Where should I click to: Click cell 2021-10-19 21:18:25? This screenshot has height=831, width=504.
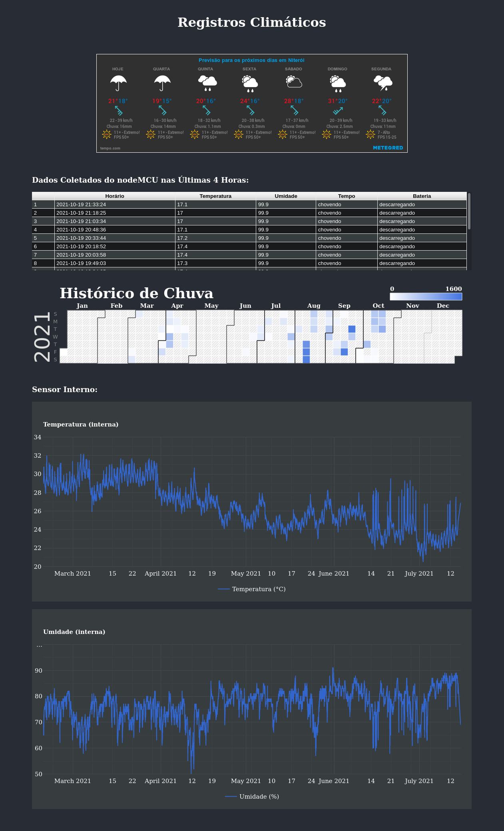point(115,213)
